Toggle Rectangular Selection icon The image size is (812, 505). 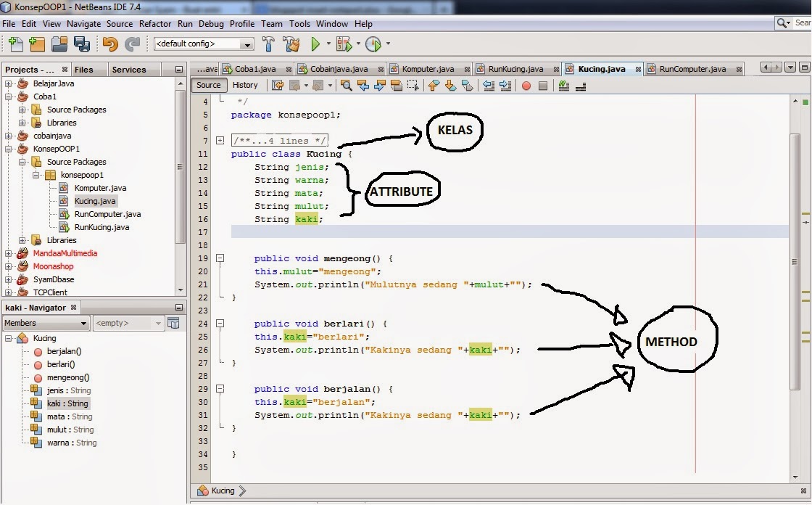[413, 86]
